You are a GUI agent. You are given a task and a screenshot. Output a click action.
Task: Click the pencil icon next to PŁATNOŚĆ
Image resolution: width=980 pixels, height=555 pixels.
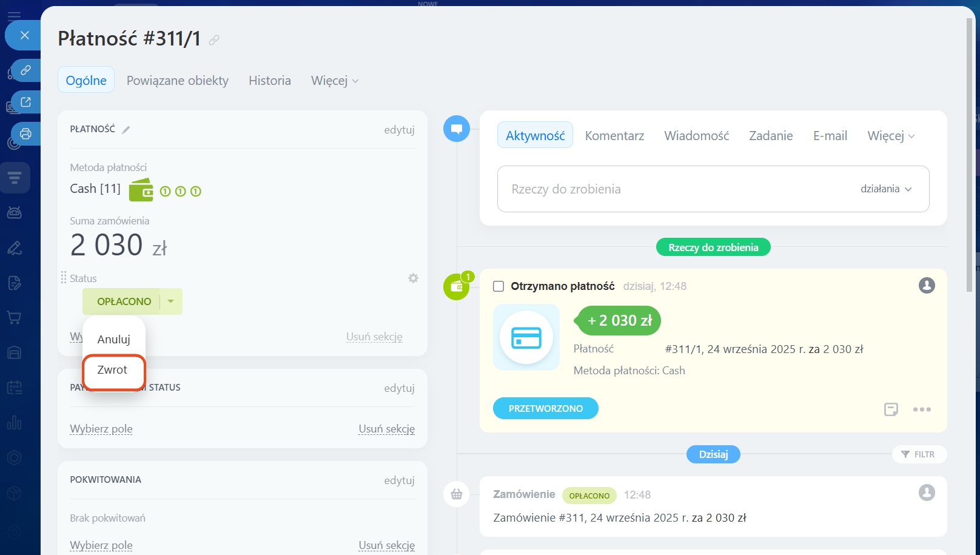click(x=126, y=129)
